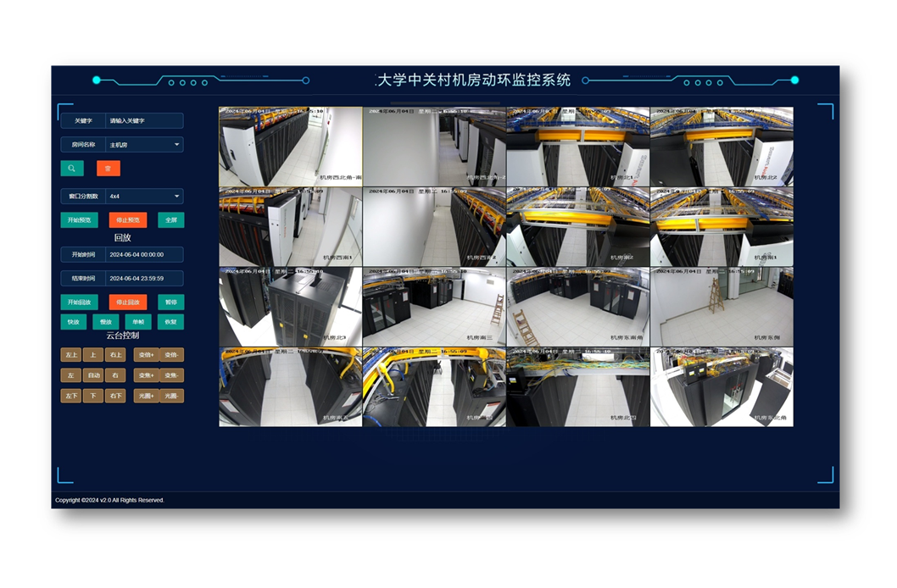
Task: Click the 开始预览 button
Action: (x=79, y=220)
